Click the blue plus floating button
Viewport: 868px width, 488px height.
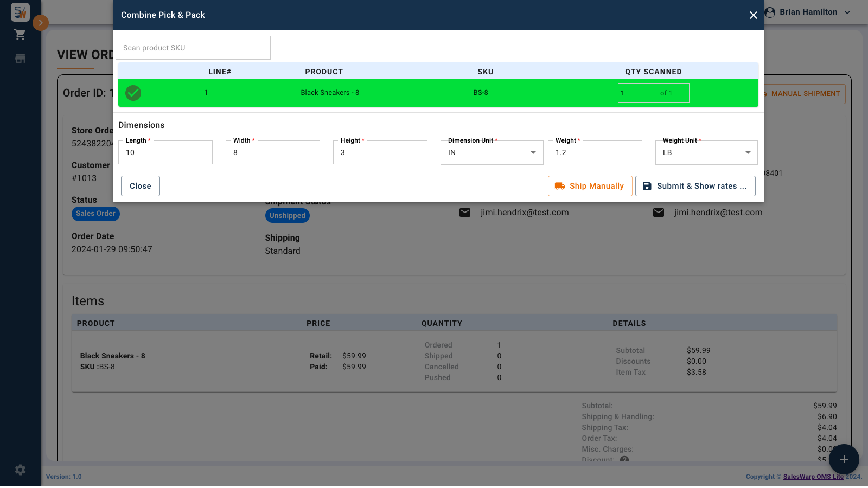coord(844,459)
